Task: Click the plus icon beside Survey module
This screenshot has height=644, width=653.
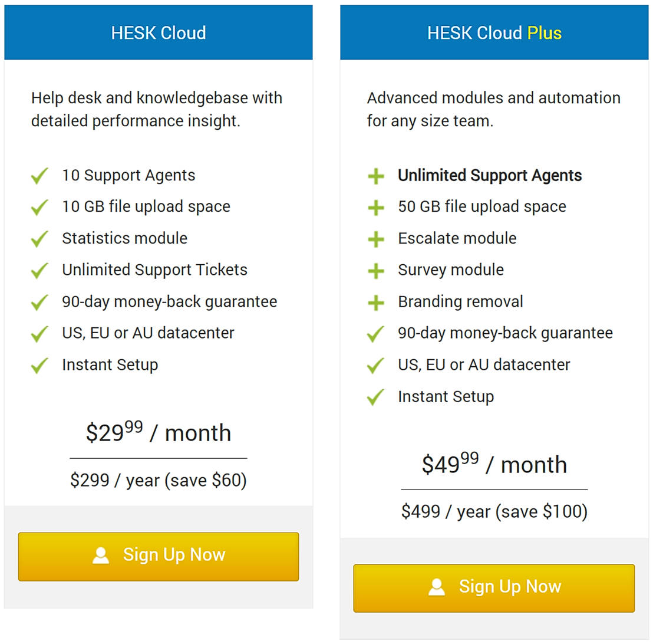Action: [375, 271]
